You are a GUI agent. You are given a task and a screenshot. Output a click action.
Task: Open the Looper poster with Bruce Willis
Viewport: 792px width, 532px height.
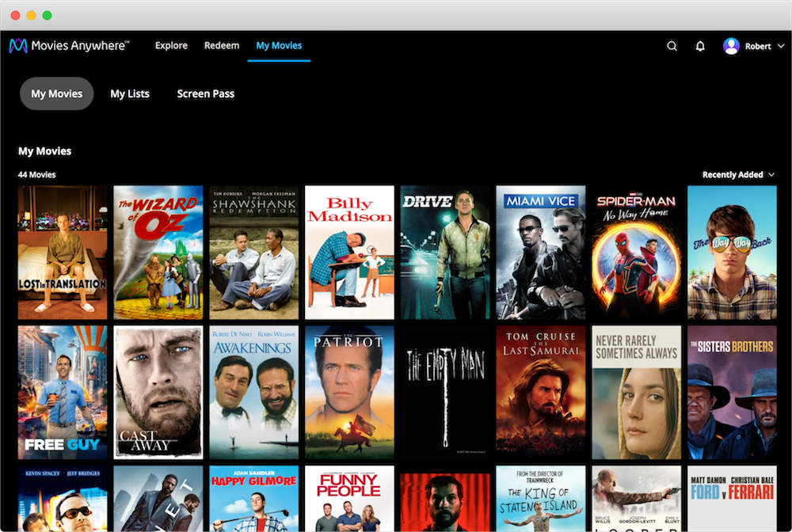[x=637, y=498]
